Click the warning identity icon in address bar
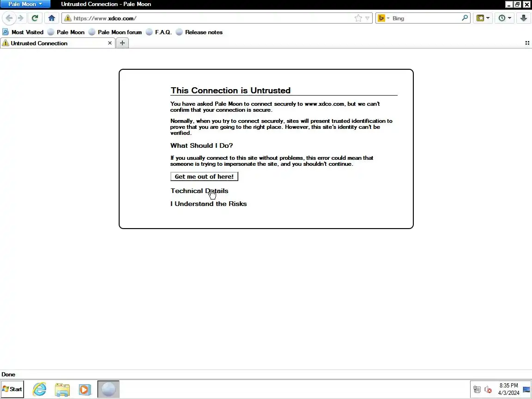The height and width of the screenshot is (399, 532). click(x=67, y=18)
